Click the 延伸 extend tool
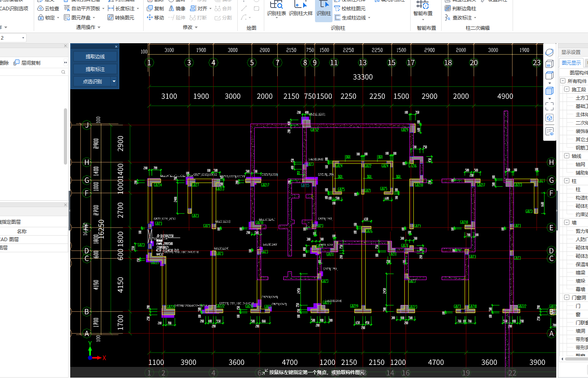The height and width of the screenshot is (378, 588). pyautogui.click(x=177, y=17)
